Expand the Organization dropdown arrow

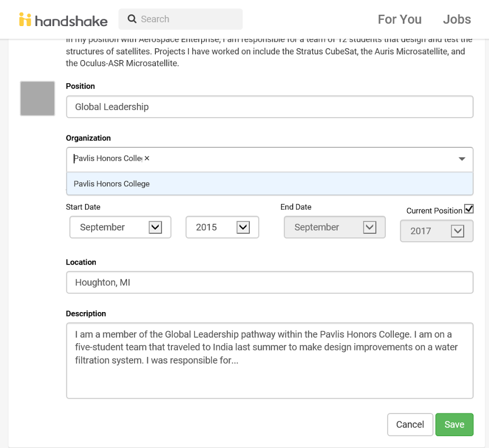[462, 159]
